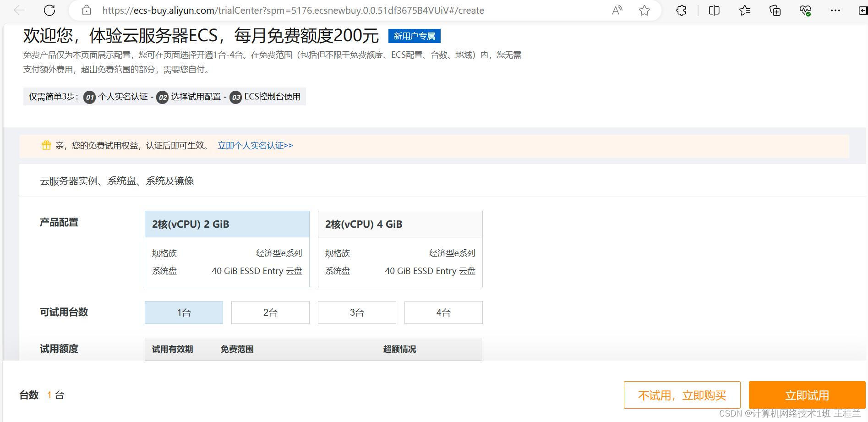Image resolution: width=868 pixels, height=422 pixels.
Task: Open the browser extensions puzzle icon
Action: coord(681,10)
